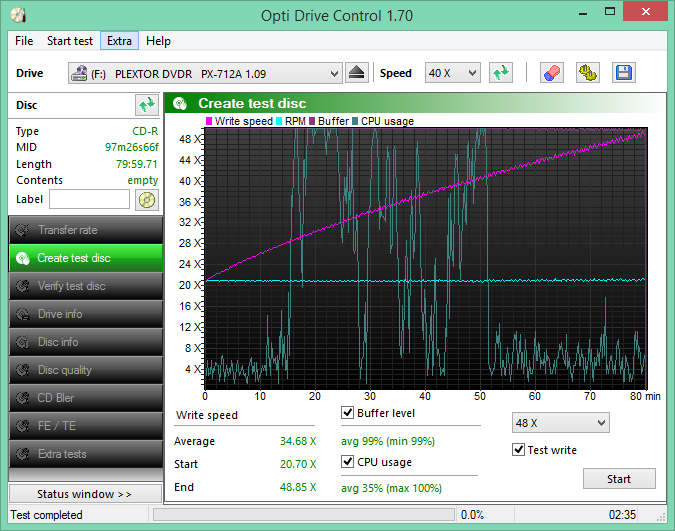This screenshot has width=675, height=531.
Task: Click the pink Write speed legend swatch
Action: click(209, 121)
